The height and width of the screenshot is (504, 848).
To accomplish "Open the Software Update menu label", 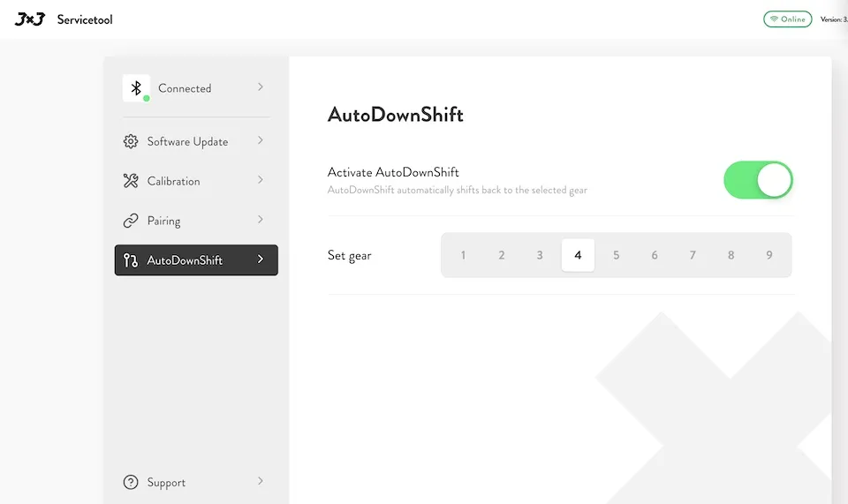I will coord(187,141).
